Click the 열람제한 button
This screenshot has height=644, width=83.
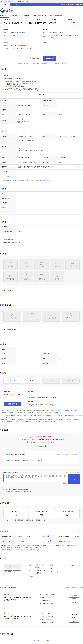[x=17, y=572]
